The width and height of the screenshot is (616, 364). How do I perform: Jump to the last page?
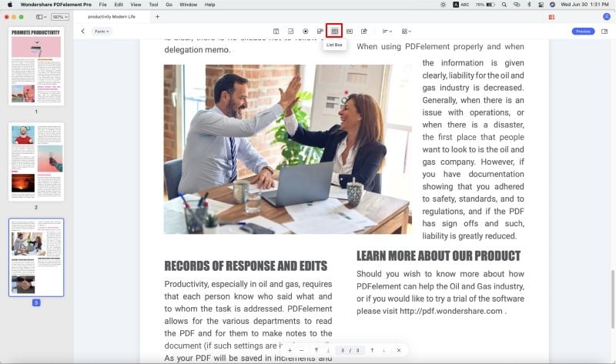click(328, 350)
